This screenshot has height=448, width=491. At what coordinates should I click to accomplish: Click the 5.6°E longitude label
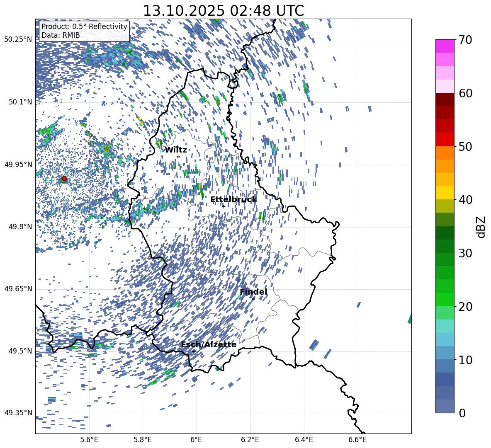click(x=89, y=440)
